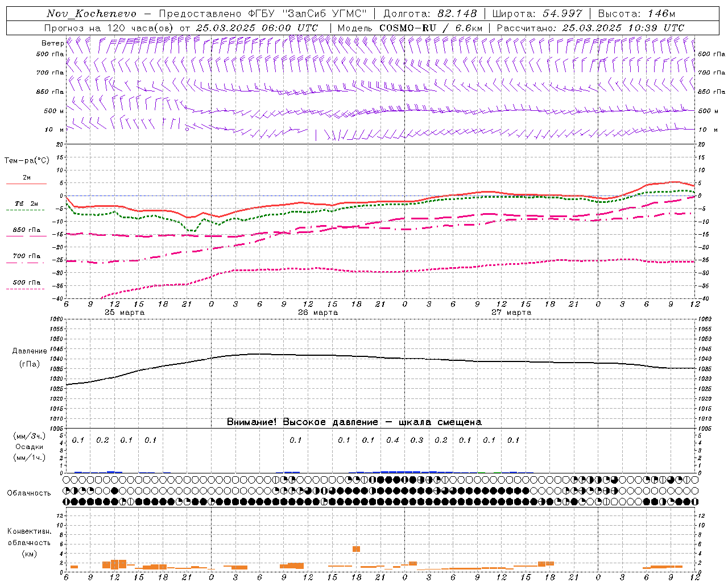Viewport: 728px width, 582px height.
Task: Click the longitude value Долгота: 82.148
Action: (x=430, y=14)
